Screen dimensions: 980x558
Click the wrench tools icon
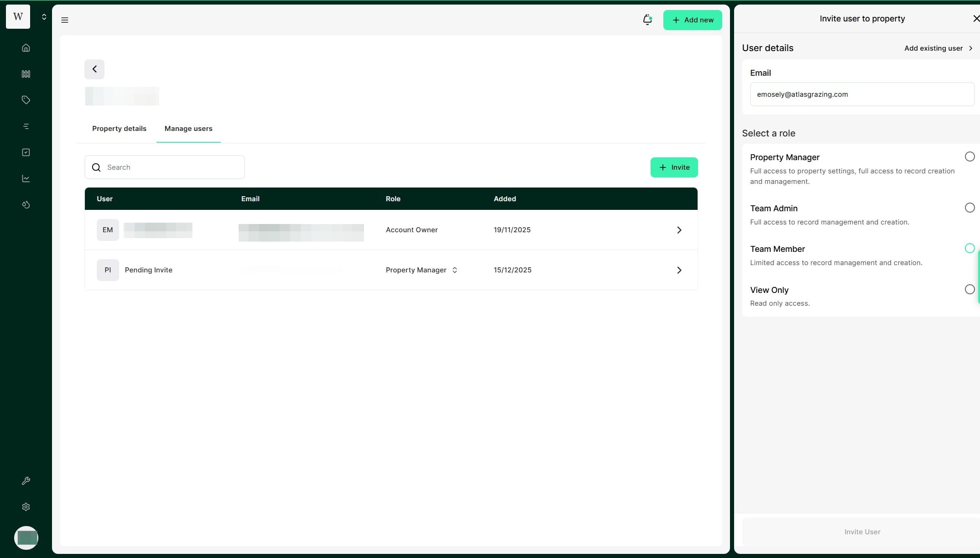[26, 481]
